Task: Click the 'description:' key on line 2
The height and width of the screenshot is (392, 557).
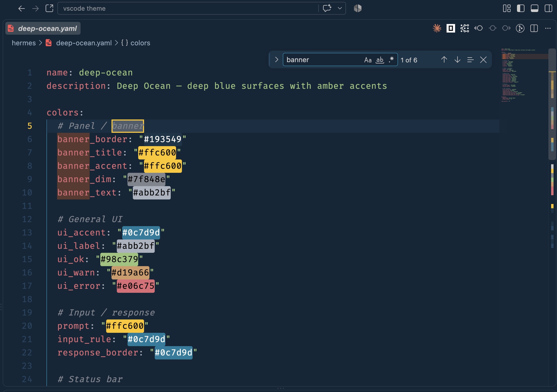Action: (x=78, y=86)
